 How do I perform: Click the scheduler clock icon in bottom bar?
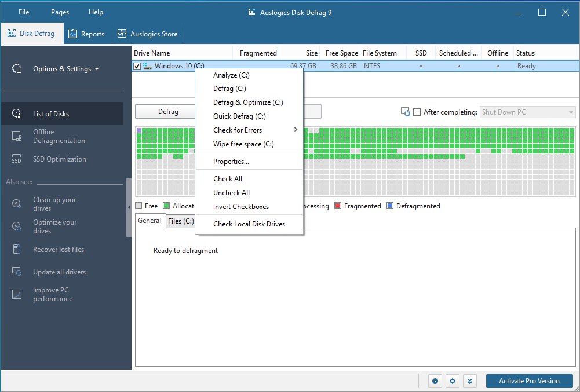coord(435,381)
